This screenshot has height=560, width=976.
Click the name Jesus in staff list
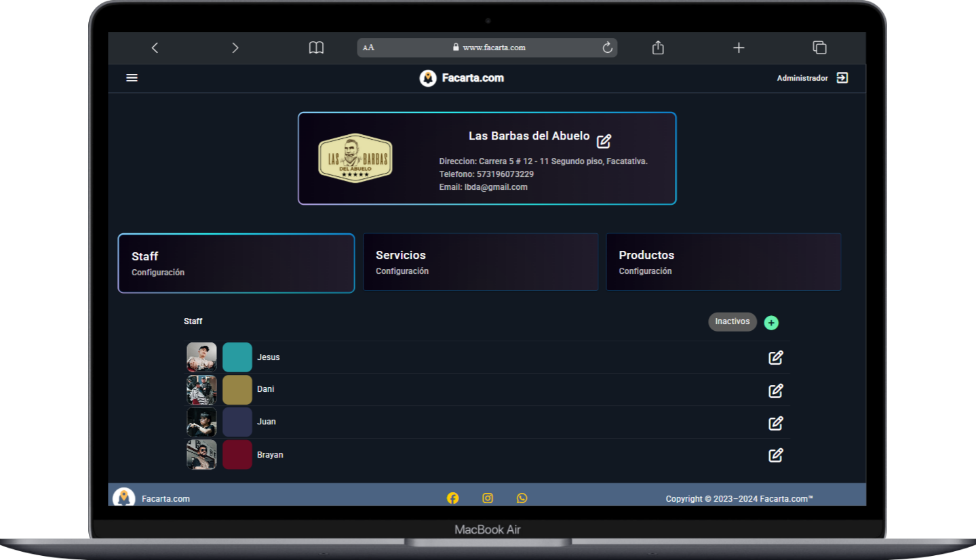(269, 357)
